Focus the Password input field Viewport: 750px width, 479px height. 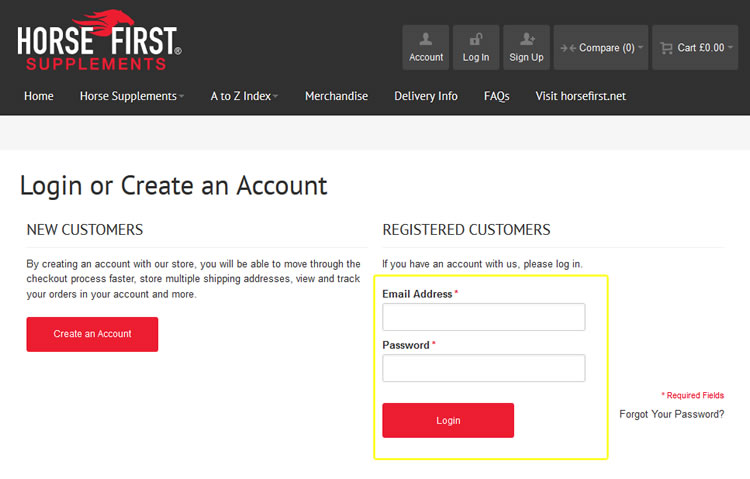pos(484,368)
